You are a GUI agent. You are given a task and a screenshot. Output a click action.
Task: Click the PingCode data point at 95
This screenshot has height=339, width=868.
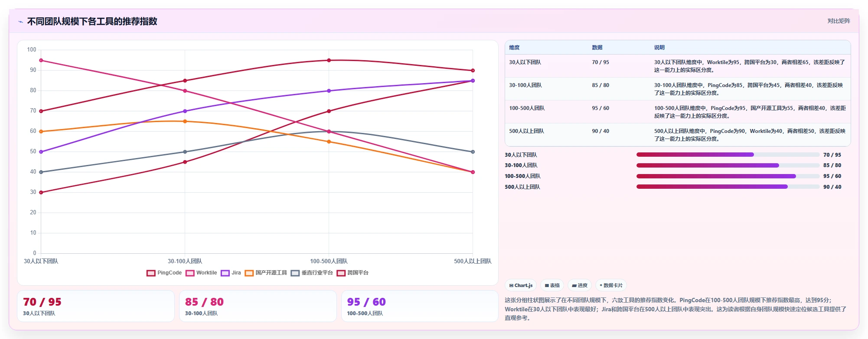coord(329,60)
